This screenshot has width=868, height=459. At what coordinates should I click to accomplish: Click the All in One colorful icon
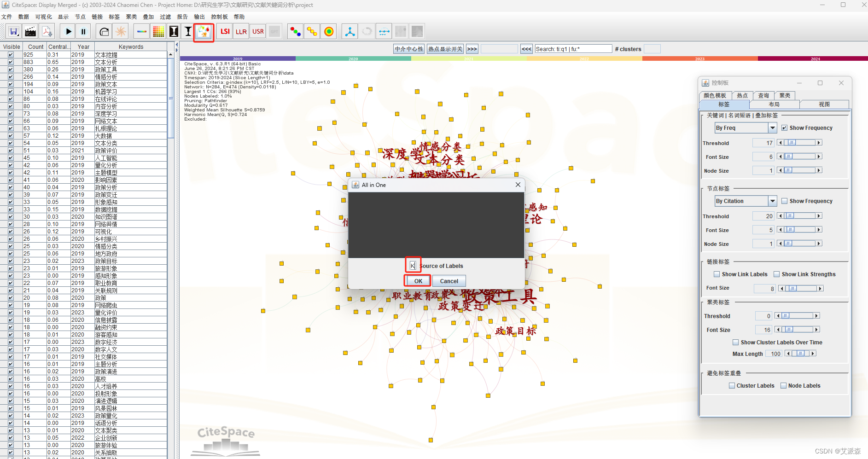point(204,31)
